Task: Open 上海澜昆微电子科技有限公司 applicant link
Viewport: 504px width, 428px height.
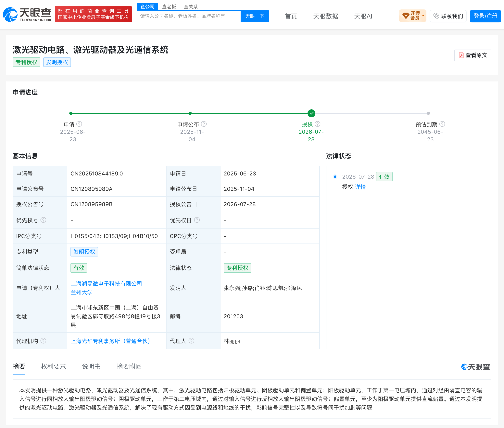Action: (106, 284)
